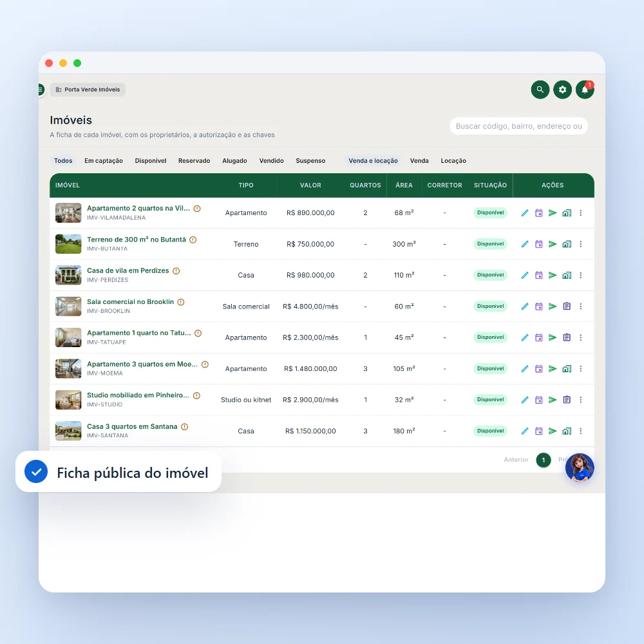Click the VALOR column header
Screen dimensions: 644x644
pyautogui.click(x=310, y=185)
